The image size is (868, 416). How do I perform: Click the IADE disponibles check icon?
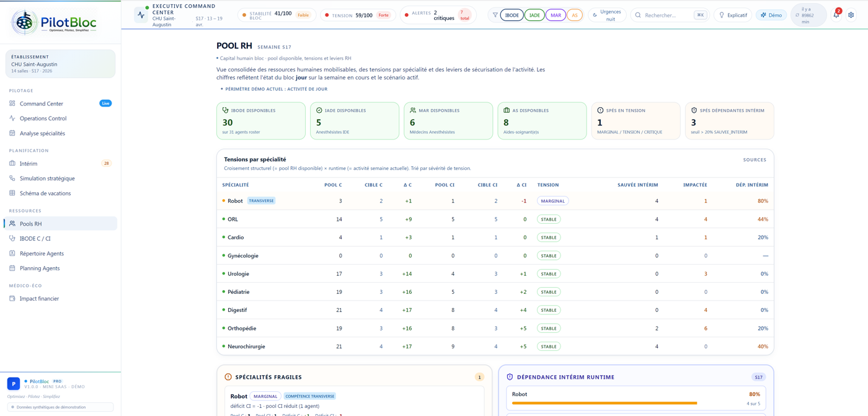click(x=319, y=110)
